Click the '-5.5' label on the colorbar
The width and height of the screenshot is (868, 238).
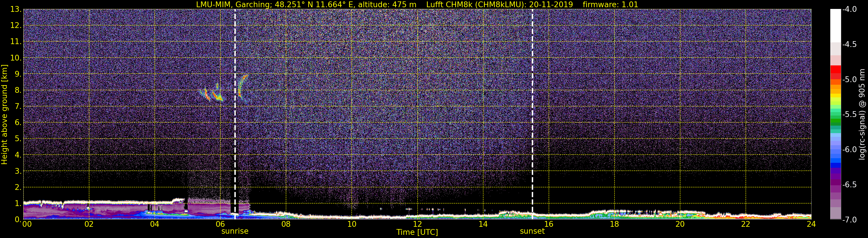click(x=849, y=115)
